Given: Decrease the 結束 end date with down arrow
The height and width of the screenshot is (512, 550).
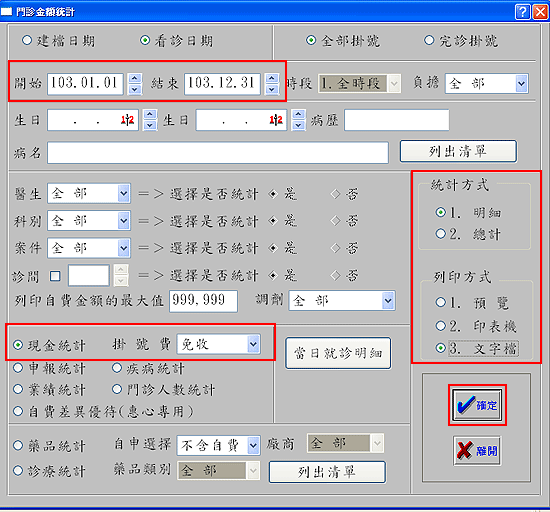Looking at the screenshot, I should pyautogui.click(x=272, y=89).
